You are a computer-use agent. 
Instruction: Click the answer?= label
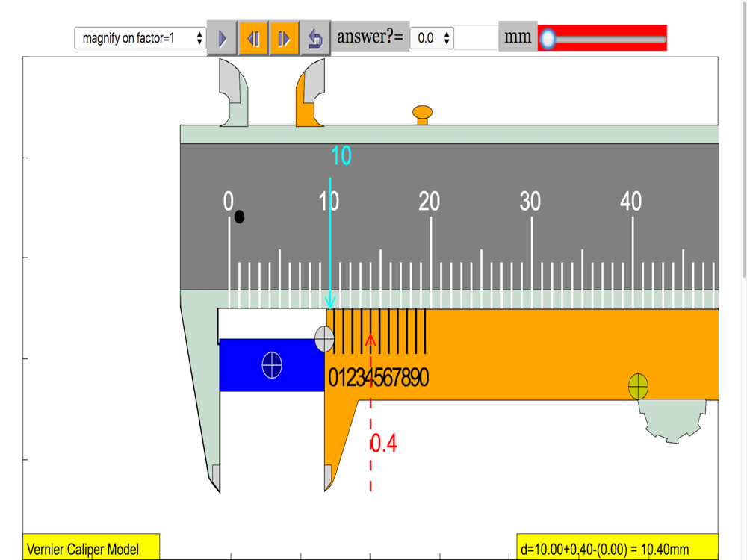tap(371, 36)
